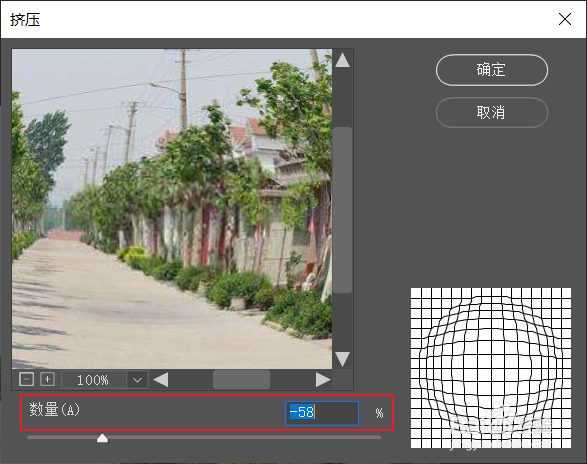Close the 挤压 dialog
Image resolution: width=587 pixels, height=464 pixels.
point(565,19)
